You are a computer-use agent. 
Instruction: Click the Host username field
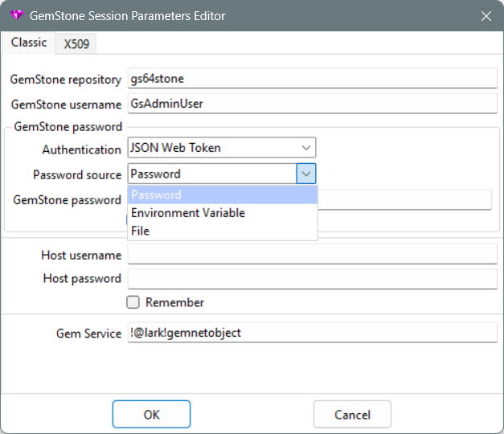[313, 254]
